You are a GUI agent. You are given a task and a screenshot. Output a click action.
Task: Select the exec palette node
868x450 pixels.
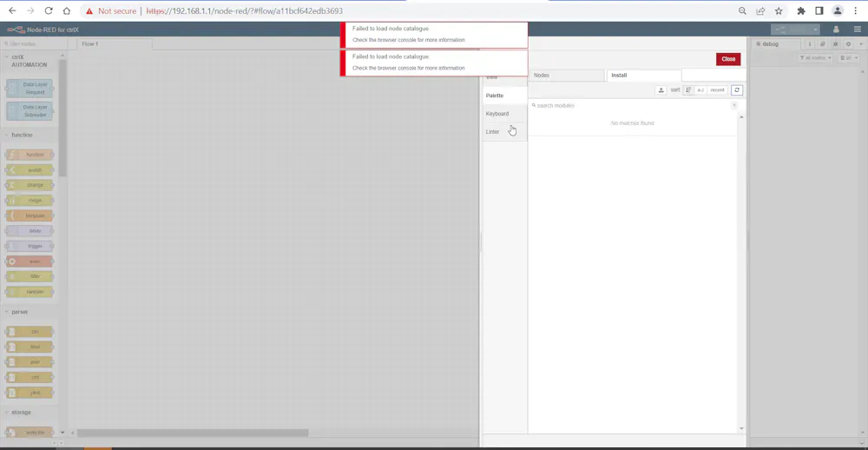30,261
